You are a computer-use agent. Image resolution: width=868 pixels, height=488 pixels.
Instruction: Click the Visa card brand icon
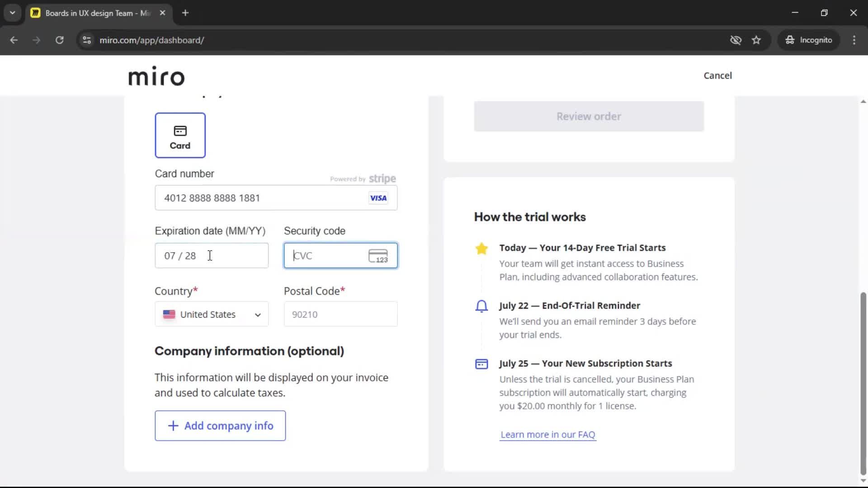(x=378, y=198)
